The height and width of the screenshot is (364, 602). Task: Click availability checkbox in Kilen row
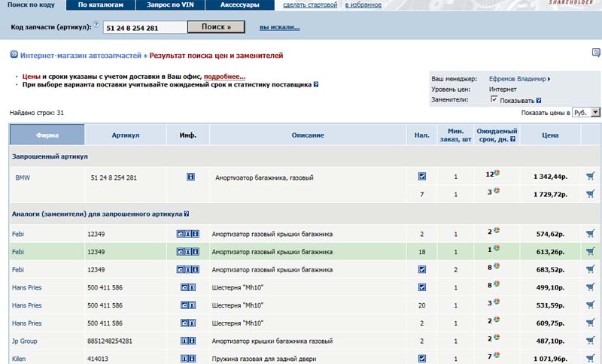(422, 359)
